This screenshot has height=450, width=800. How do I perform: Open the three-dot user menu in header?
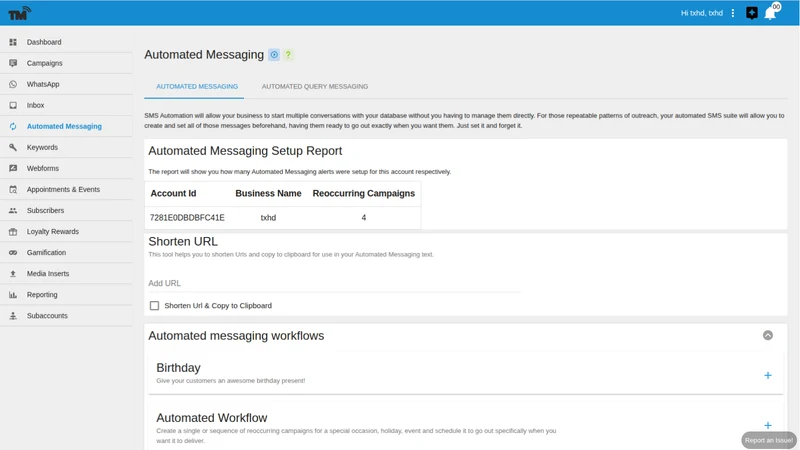(733, 13)
